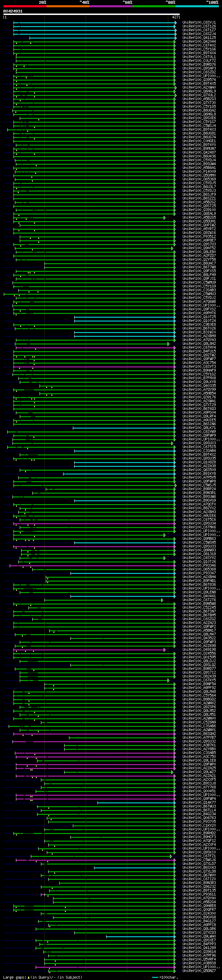Image resolution: width=222 pixels, height=980 pixels.
Task: Open hit UniRef100_Q39574
Action: coord(199,80)
